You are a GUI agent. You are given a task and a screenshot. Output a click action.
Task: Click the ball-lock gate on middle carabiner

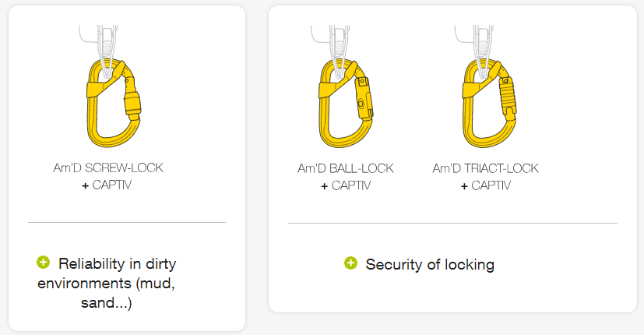click(364, 99)
